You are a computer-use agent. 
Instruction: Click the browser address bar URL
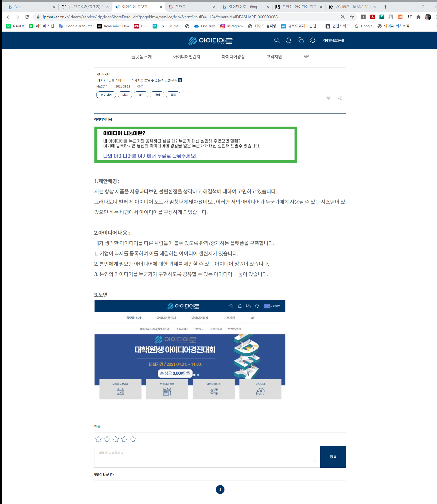(161, 17)
